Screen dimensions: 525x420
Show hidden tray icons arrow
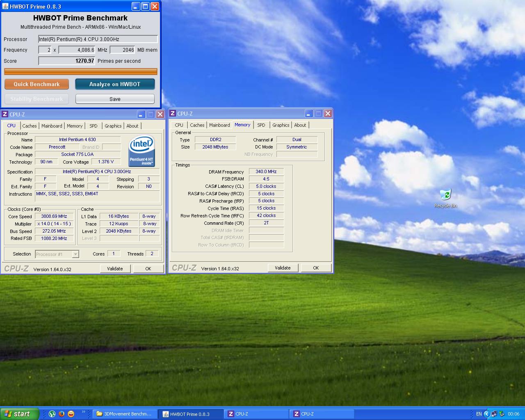[487, 414]
